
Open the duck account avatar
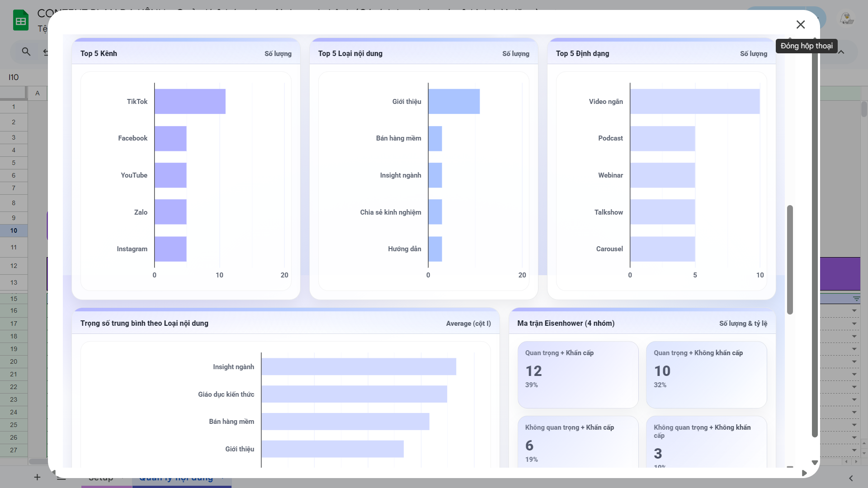point(846,19)
